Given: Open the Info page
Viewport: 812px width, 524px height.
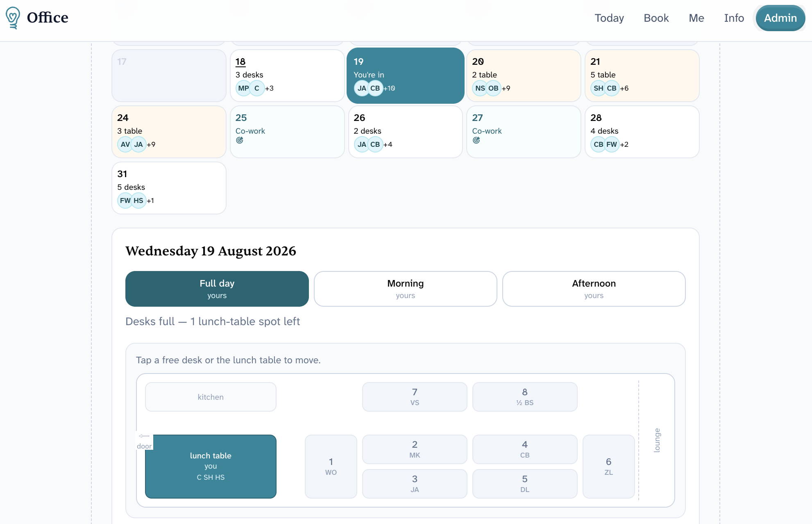Looking at the screenshot, I should click(734, 18).
